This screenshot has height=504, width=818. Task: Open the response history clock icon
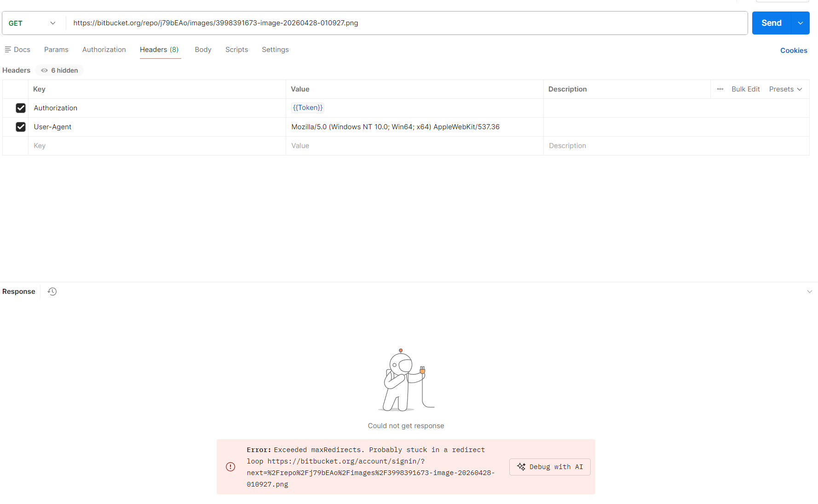(52, 292)
